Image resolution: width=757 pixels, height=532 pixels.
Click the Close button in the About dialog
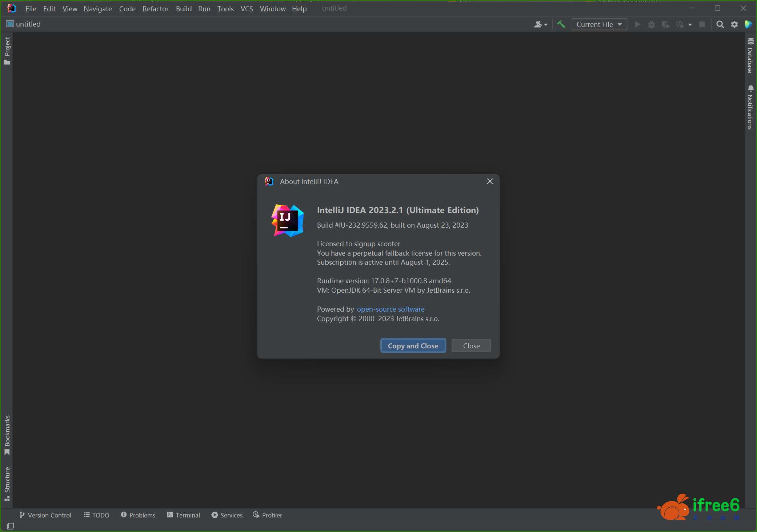[x=471, y=346]
